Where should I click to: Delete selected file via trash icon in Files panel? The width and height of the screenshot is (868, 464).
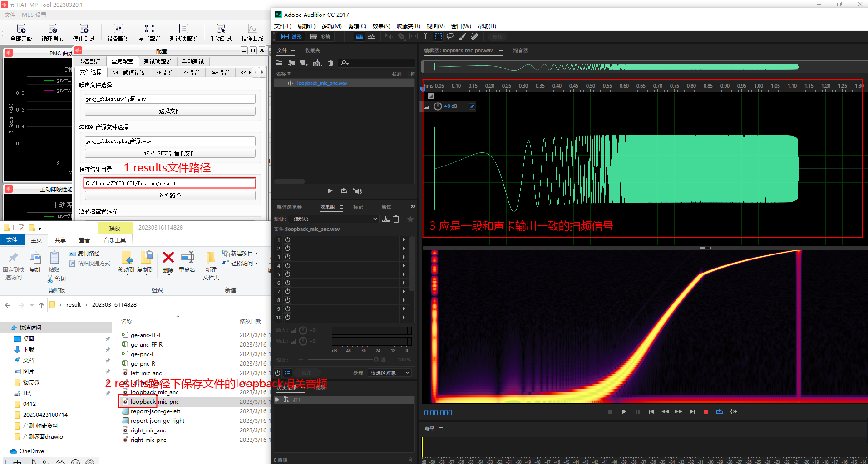(330, 63)
